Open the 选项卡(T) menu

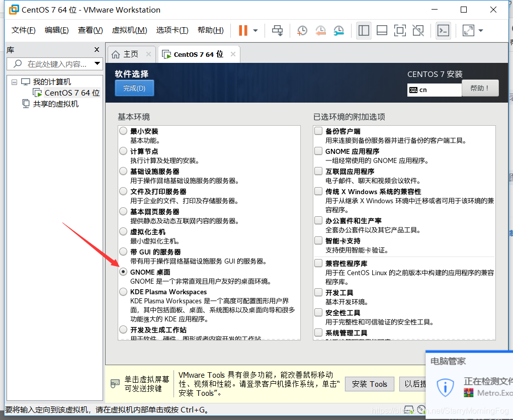pyautogui.click(x=172, y=30)
